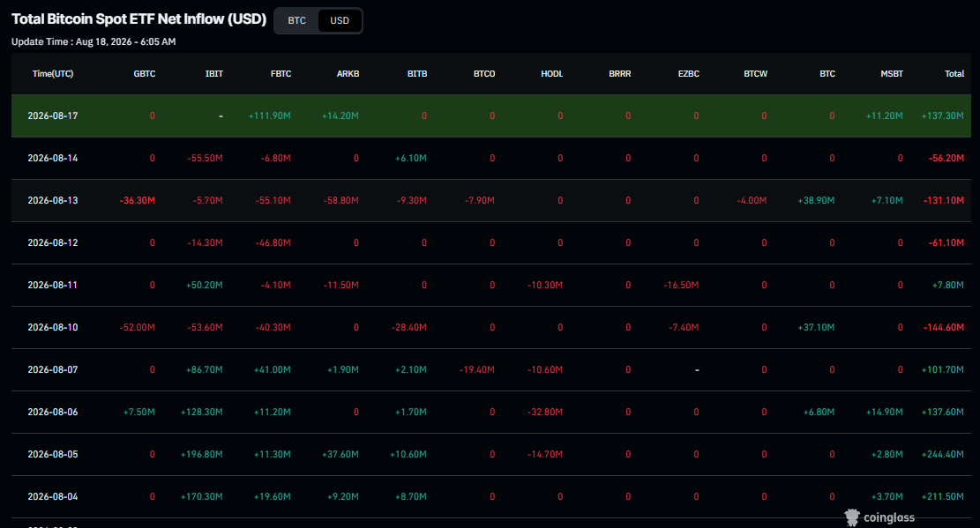This screenshot has height=528, width=980.
Task: Click the -46.80M FBTC value
Action: [273, 242]
